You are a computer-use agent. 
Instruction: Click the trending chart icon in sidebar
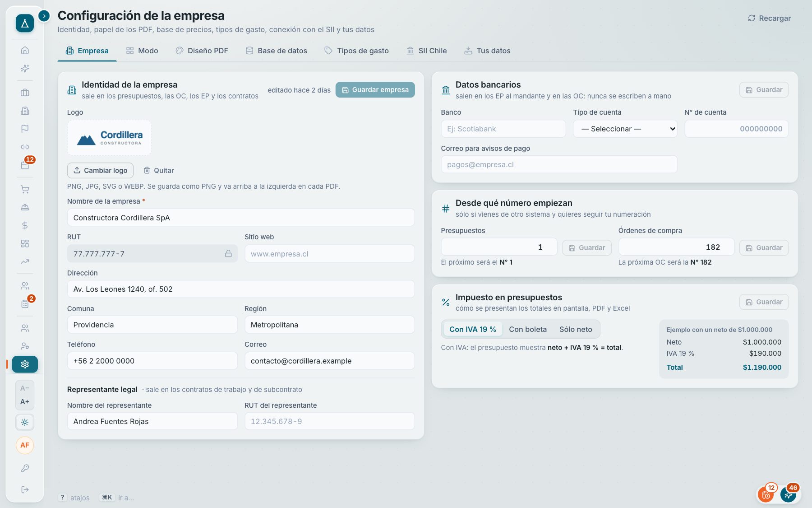click(x=25, y=261)
